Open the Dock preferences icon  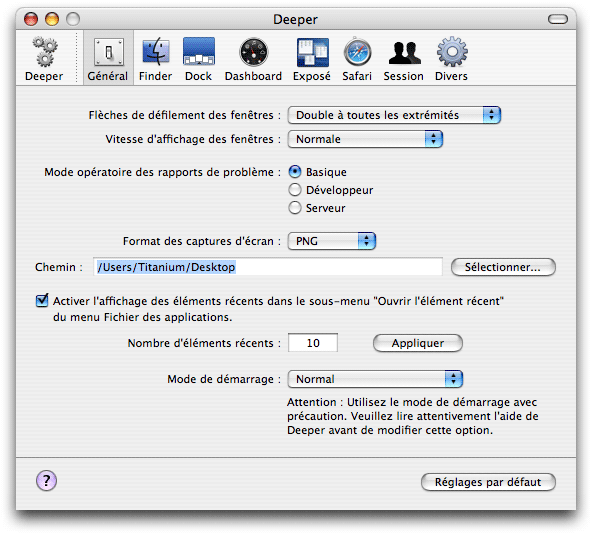(199, 51)
